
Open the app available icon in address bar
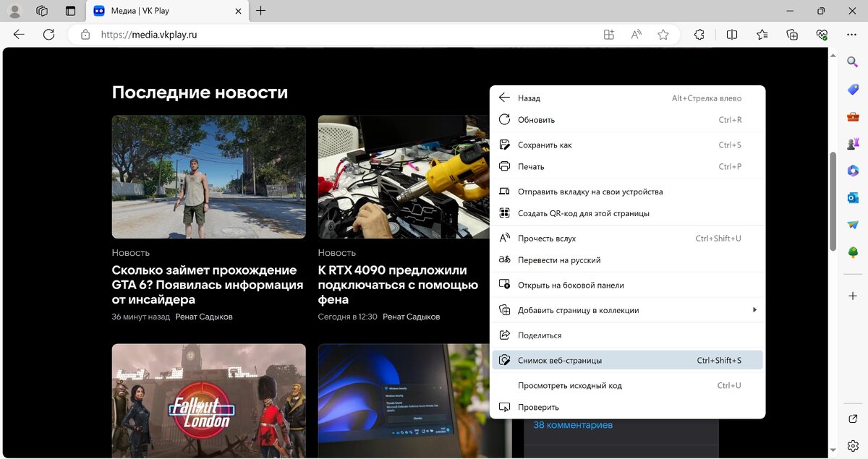[x=609, y=34]
